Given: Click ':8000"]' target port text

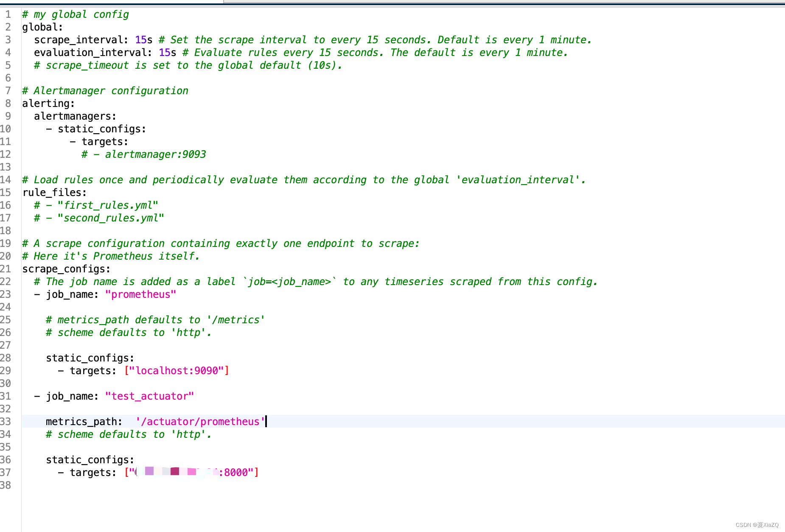Looking at the screenshot, I should [x=239, y=473].
